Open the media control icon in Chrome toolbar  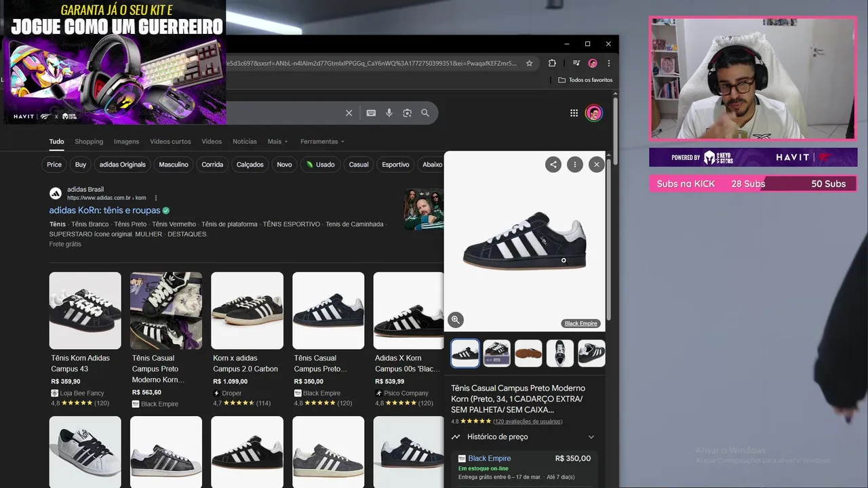576,63
